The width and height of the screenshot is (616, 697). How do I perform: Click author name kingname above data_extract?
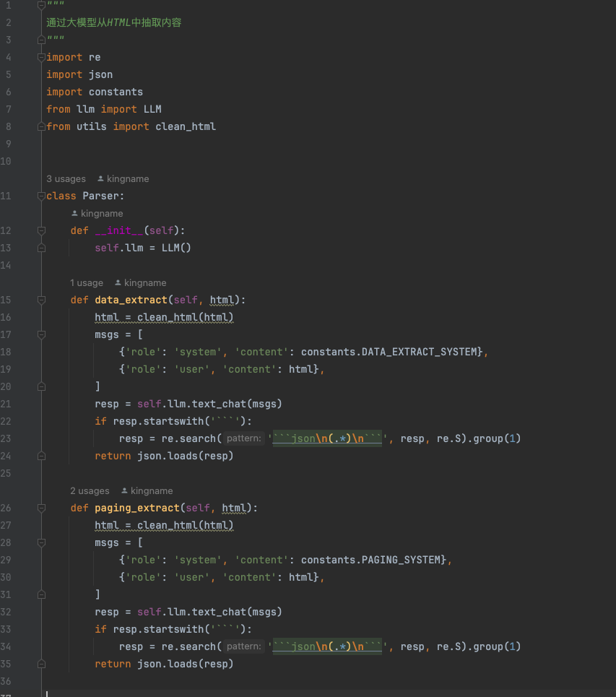(145, 282)
